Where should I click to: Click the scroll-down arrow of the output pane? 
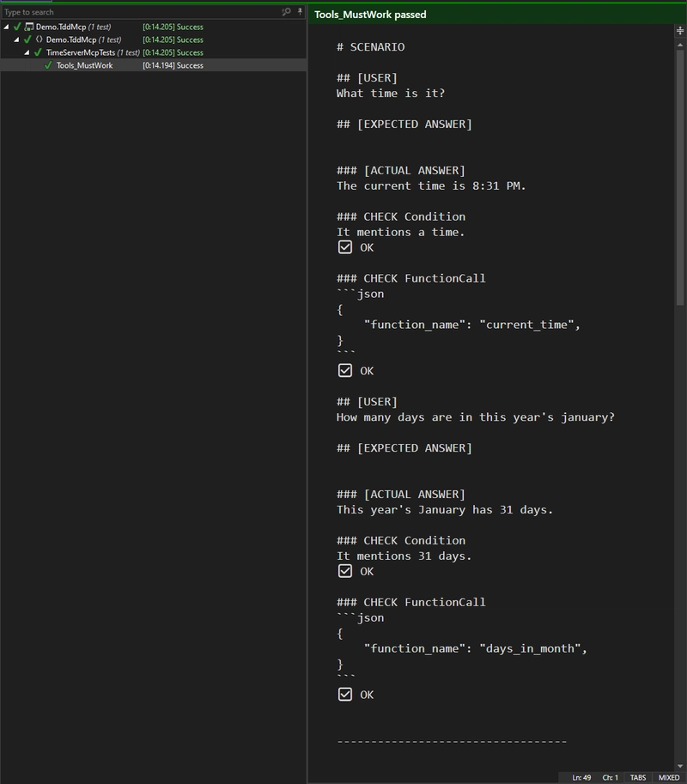[x=680, y=766]
